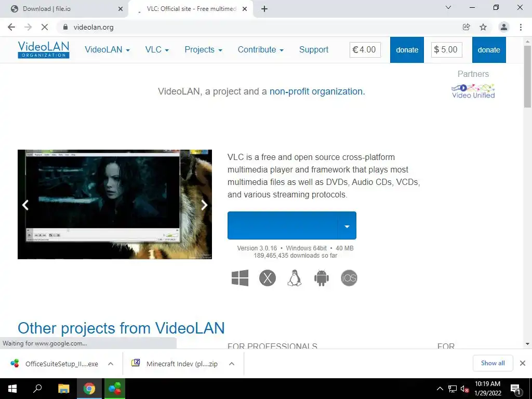Bookmark this page with star icon
This screenshot has height=399, width=532.
tap(483, 27)
